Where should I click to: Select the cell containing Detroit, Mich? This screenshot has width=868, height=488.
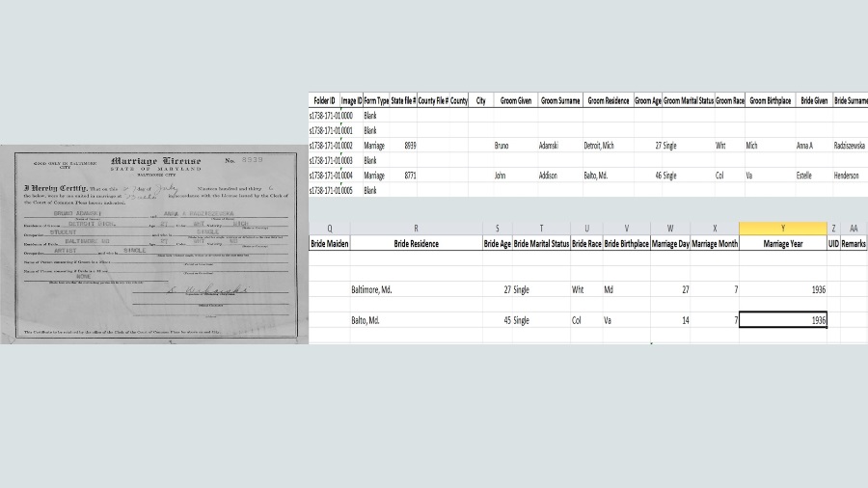(604, 146)
